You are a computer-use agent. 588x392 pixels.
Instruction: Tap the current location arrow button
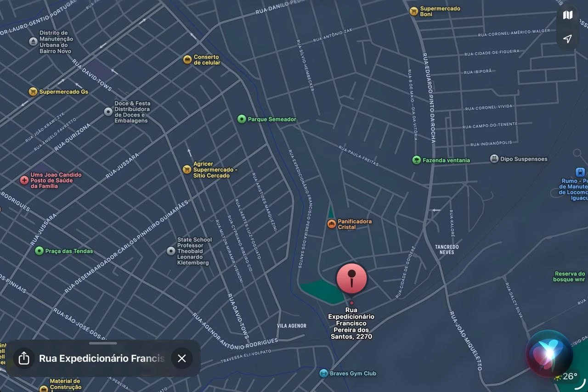point(568,39)
